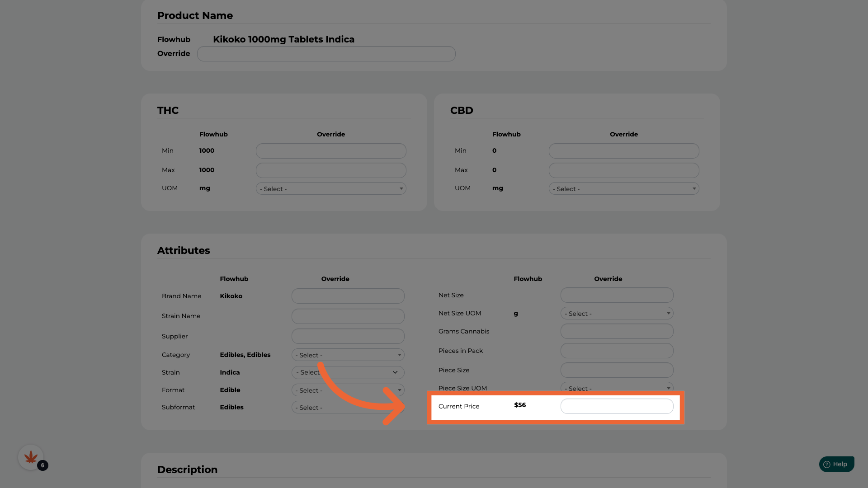The image size is (868, 488).
Task: Expand the Strain override chevron dropdown
Action: (x=395, y=372)
